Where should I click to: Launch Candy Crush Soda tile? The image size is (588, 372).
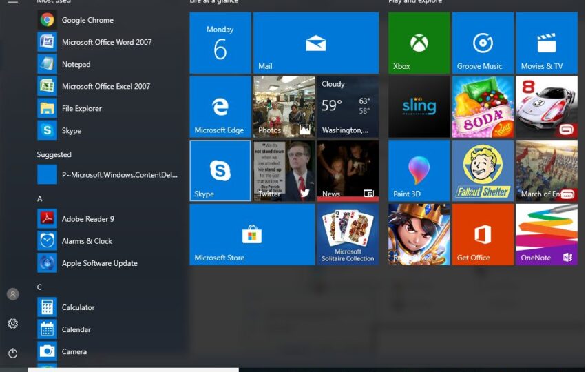point(483,107)
